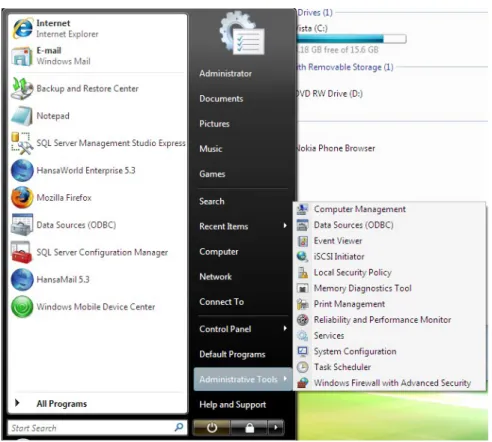Open shutdown options arrow button

[x=276, y=427]
